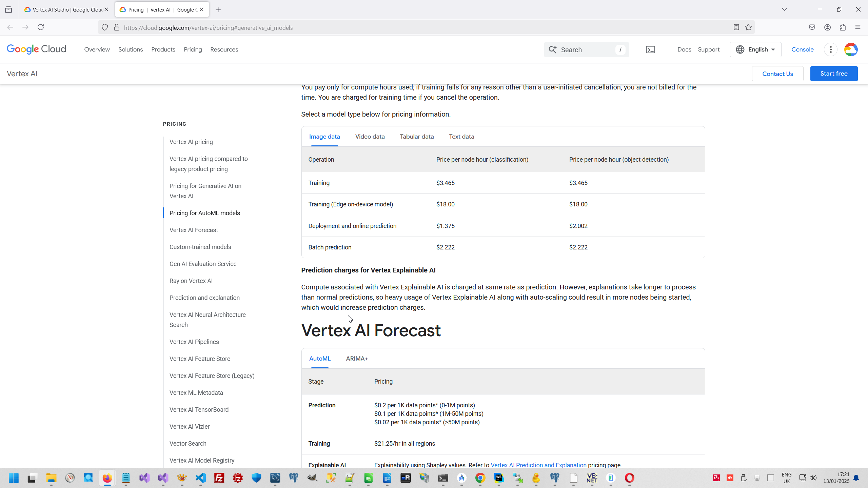Open the Firefox extensions puzzle icon
This screenshot has width=868, height=488.
tap(843, 27)
